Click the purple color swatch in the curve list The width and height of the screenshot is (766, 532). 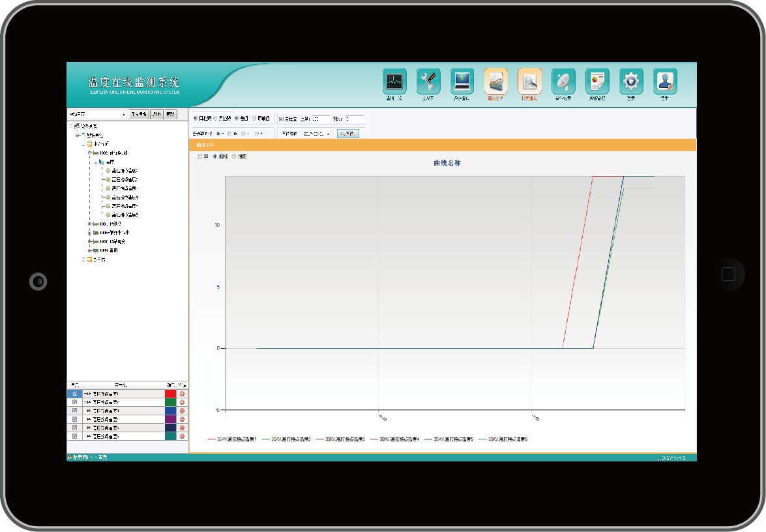pos(171,419)
